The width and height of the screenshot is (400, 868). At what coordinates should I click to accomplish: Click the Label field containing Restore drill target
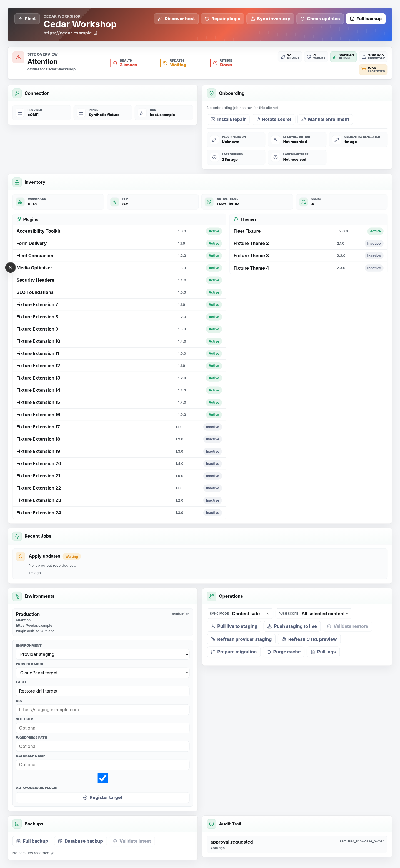tap(103, 691)
